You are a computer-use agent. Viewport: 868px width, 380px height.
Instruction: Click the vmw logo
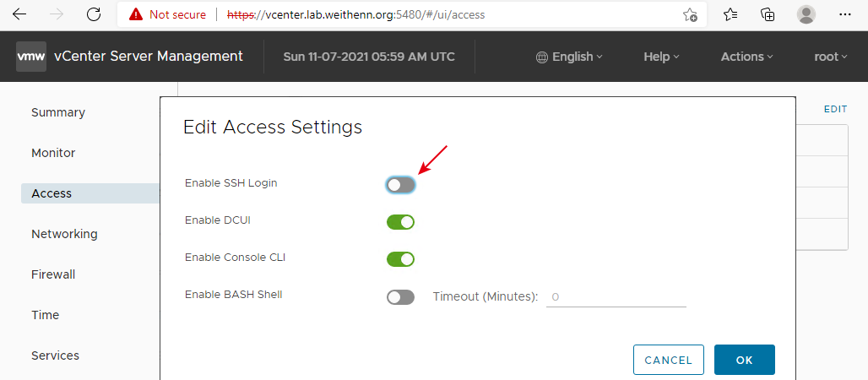31,57
